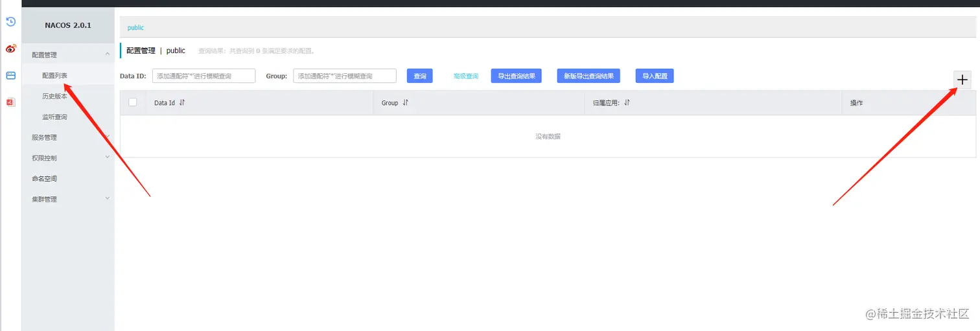Click the NACOS 2.0.1 title
980x331 pixels.
tap(68, 25)
